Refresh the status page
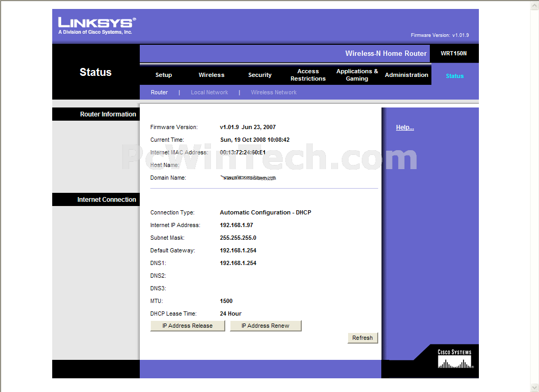The height and width of the screenshot is (392, 539). click(363, 338)
